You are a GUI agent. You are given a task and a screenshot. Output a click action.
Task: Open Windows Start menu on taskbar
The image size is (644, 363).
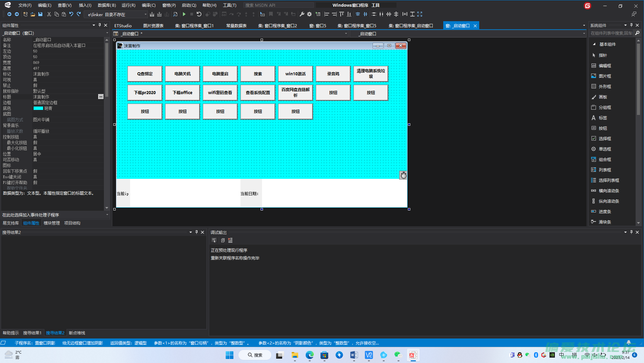229,355
